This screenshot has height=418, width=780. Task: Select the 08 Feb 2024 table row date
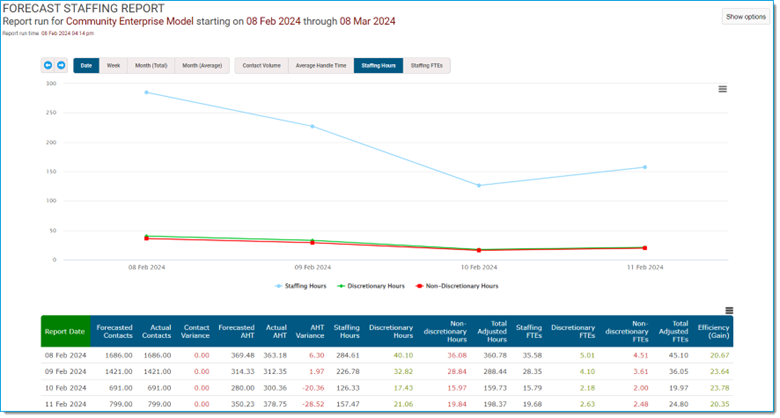66,355
